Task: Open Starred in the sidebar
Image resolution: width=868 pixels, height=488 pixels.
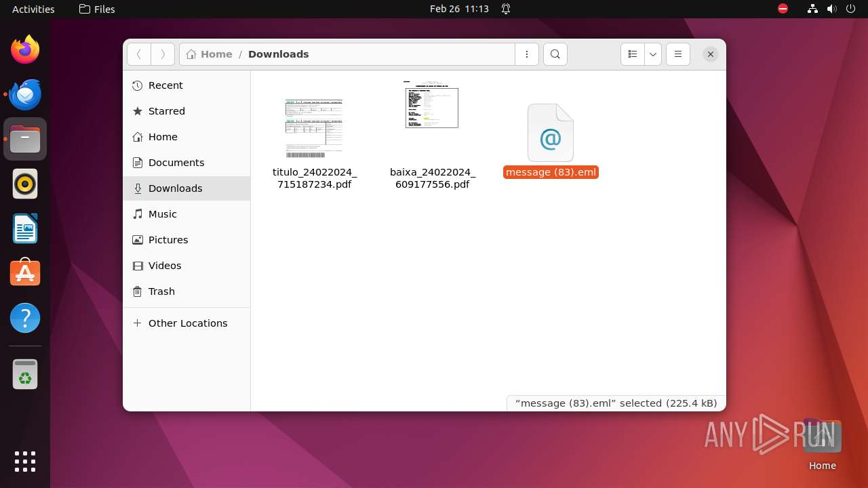Action: 186,111
